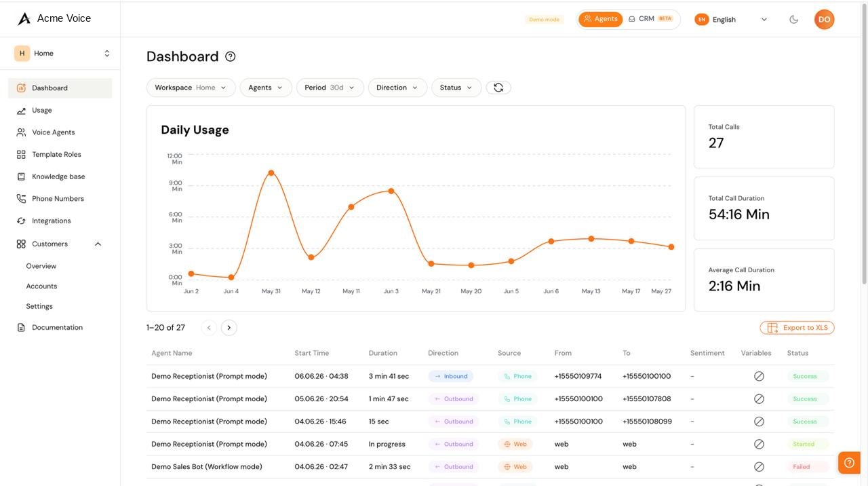Click the DO user avatar
This screenshot has height=486, width=868.
point(824,20)
